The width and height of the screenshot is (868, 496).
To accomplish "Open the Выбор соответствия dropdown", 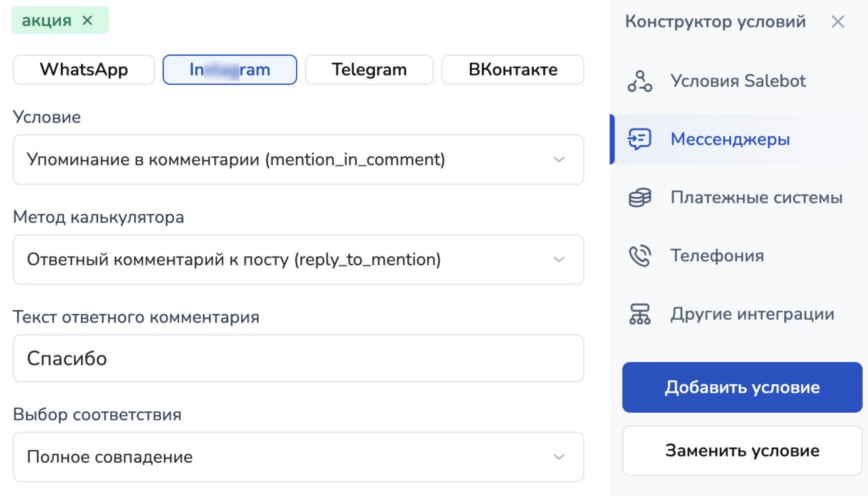I will pyautogui.click(x=298, y=456).
